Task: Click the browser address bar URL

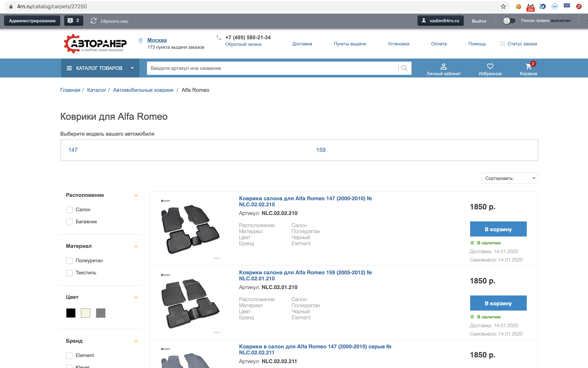Action: click(x=52, y=7)
